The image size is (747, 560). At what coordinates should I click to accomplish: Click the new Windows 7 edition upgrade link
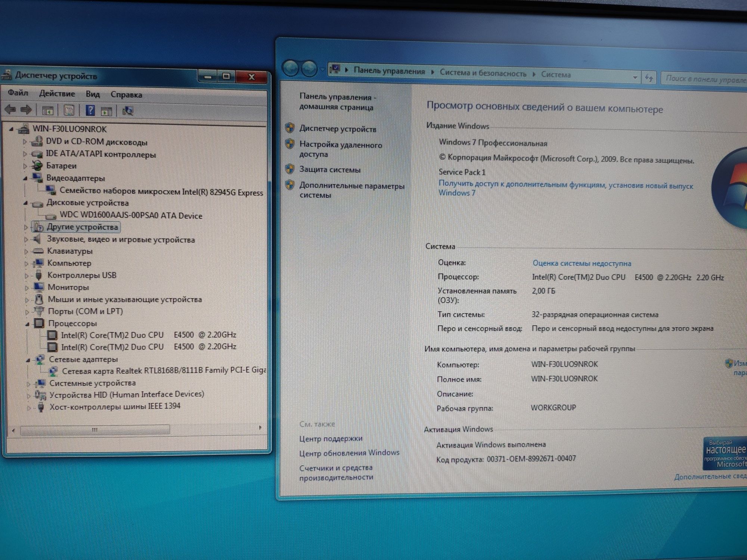pos(565,188)
